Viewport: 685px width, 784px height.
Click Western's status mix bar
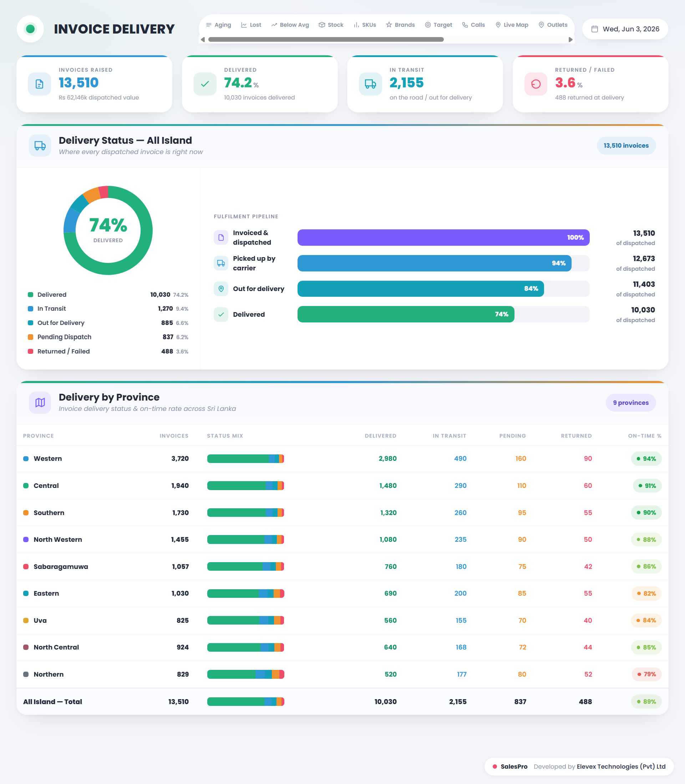point(245,458)
